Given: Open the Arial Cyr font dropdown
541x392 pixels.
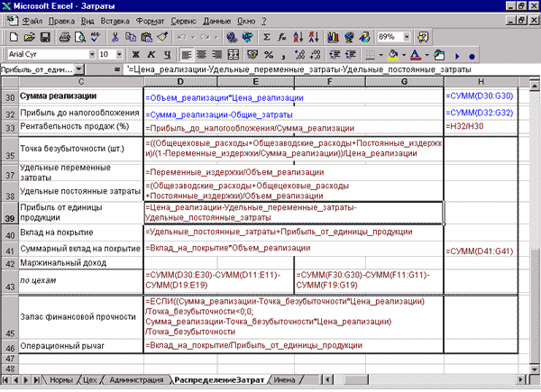Looking at the screenshot, I should point(92,54).
